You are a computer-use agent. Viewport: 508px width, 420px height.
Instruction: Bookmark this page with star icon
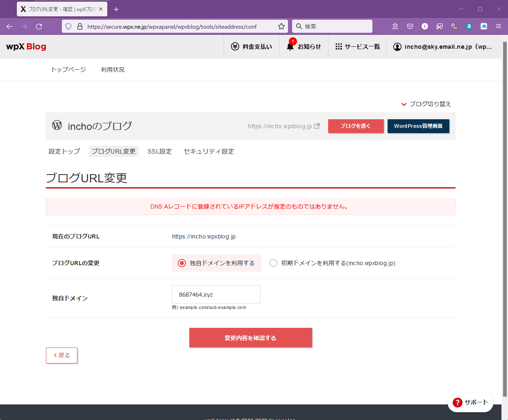coord(281,26)
